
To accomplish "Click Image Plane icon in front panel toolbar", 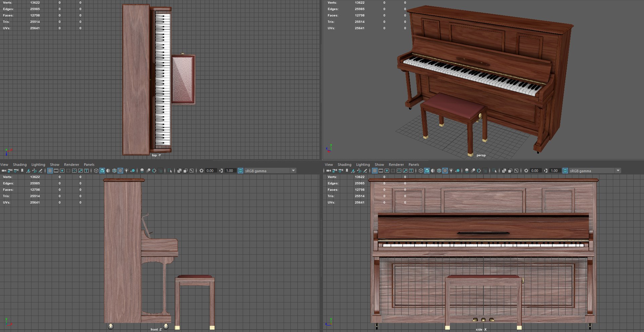I will pos(28,171).
